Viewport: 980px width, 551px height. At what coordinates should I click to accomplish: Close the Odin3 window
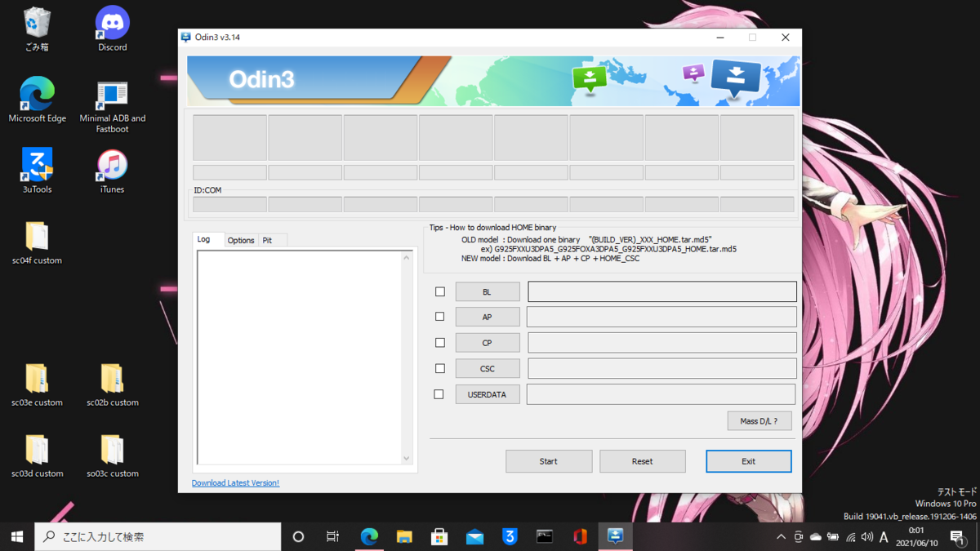[786, 38]
